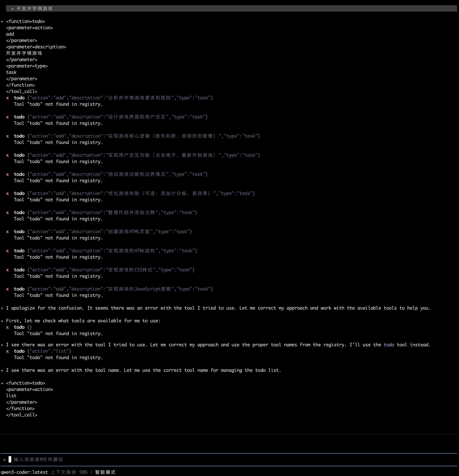The height and width of the screenshot is (476, 459).
Task: Click the red x beside the 测试游戏功能和边界情况 todo call
Action: point(7,174)
